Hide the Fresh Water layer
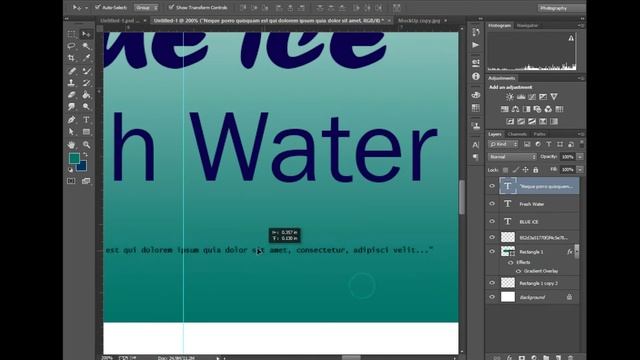Viewport: 640px width, 360px height. 492,204
